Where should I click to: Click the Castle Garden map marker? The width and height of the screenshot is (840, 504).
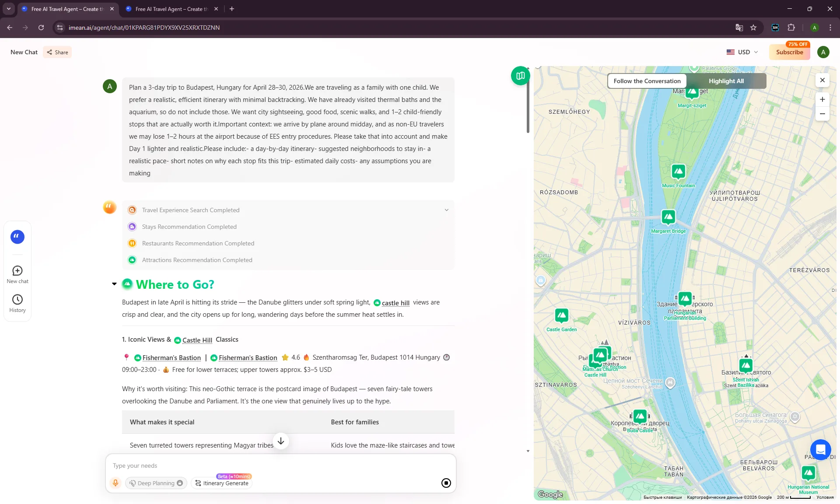[562, 315]
